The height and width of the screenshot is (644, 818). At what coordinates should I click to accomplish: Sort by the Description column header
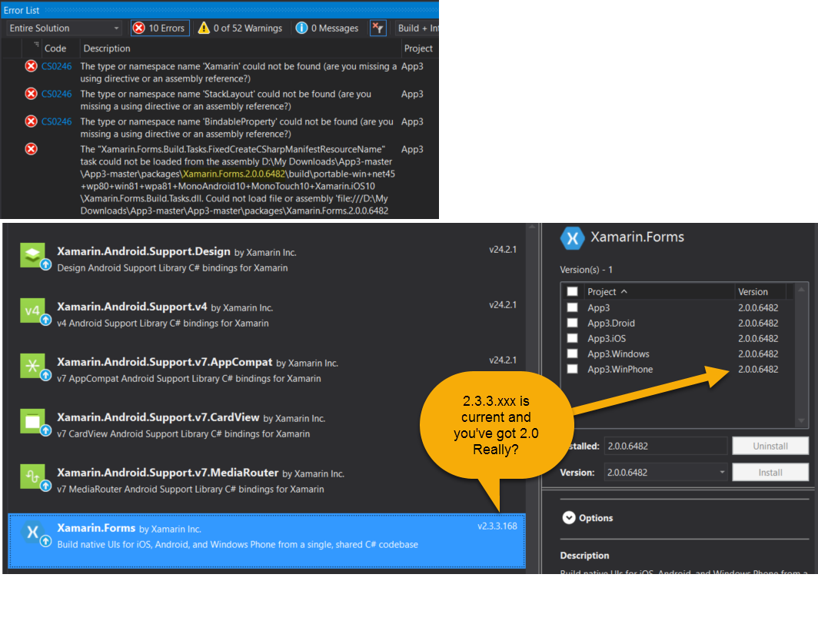(107, 48)
